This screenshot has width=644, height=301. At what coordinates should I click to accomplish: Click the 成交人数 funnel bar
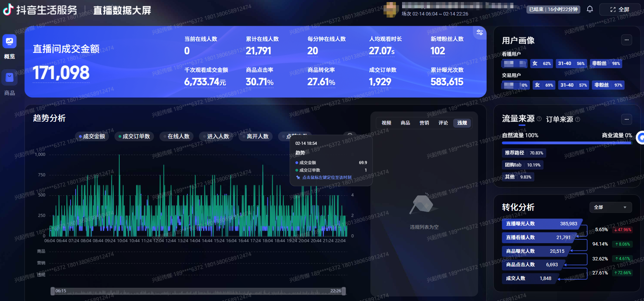click(x=530, y=278)
